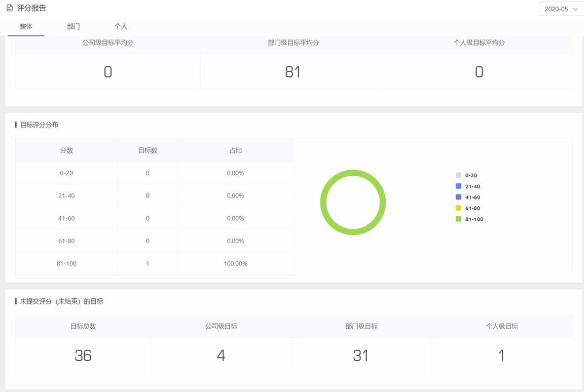Screen dimensions: 584x392
Task: Toggle the 61-80 yellow legend swatch
Action: (458, 208)
